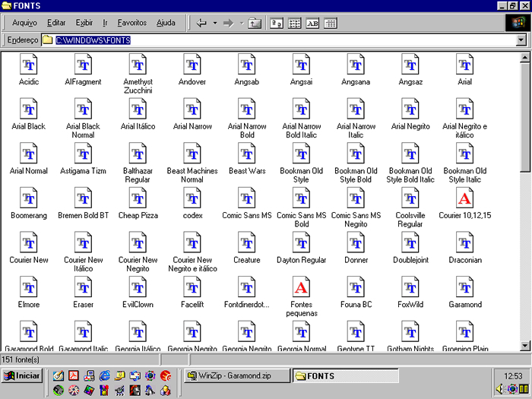Image resolution: width=532 pixels, height=399 pixels.
Task: Open the back history dropdown arrow
Action: pyautogui.click(x=215, y=23)
